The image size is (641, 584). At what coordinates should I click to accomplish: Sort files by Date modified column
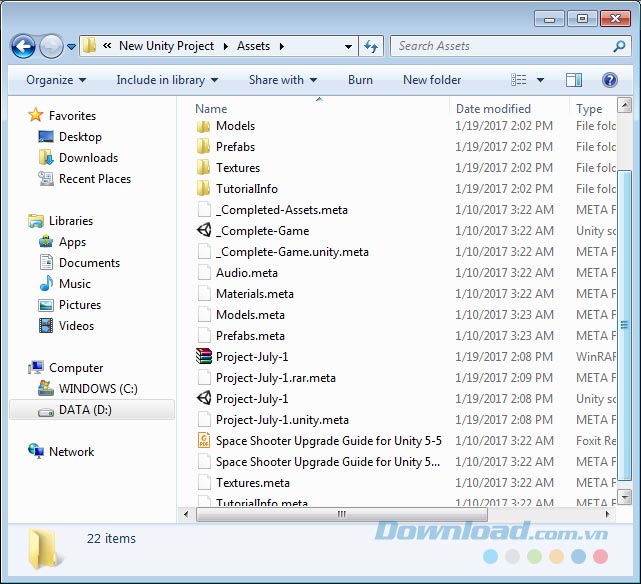pyautogui.click(x=493, y=109)
